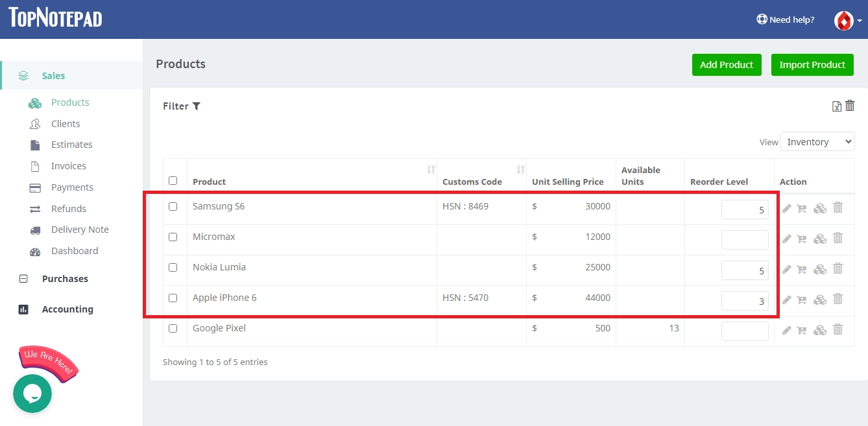This screenshot has width=868, height=426.
Task: Click the Import Product button
Action: point(812,65)
